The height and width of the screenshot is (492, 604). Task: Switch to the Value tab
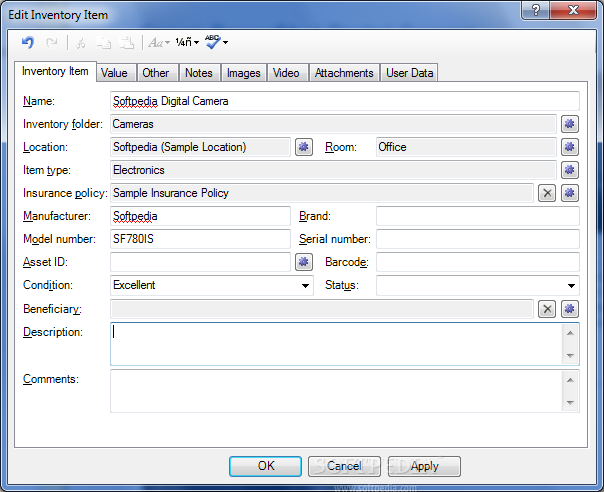coord(116,73)
